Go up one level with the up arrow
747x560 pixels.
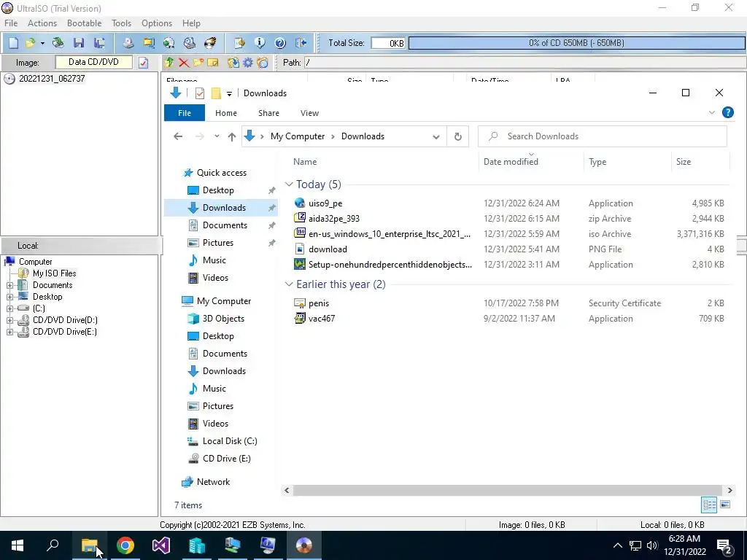232,136
